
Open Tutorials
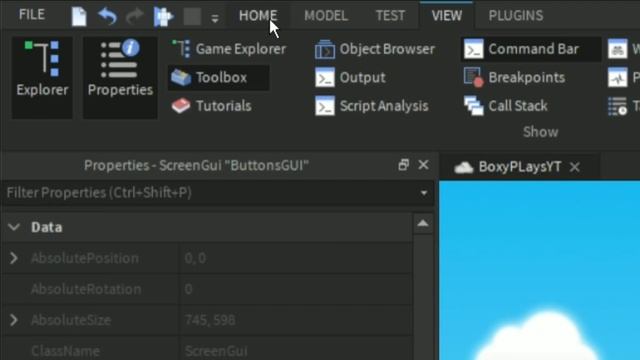click(211, 106)
